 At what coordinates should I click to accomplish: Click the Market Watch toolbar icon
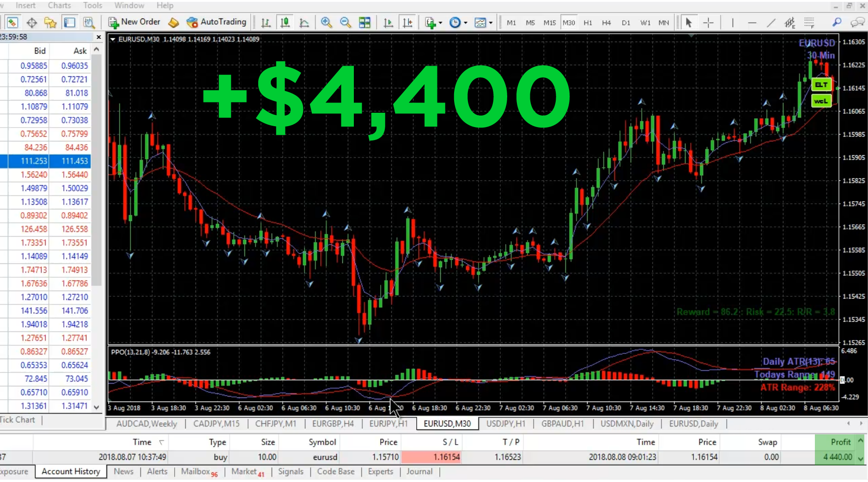coord(12,22)
